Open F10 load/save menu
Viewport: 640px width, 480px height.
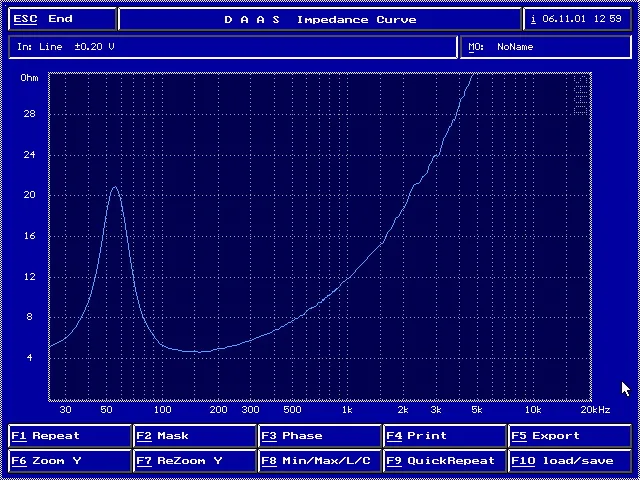click(x=570, y=461)
